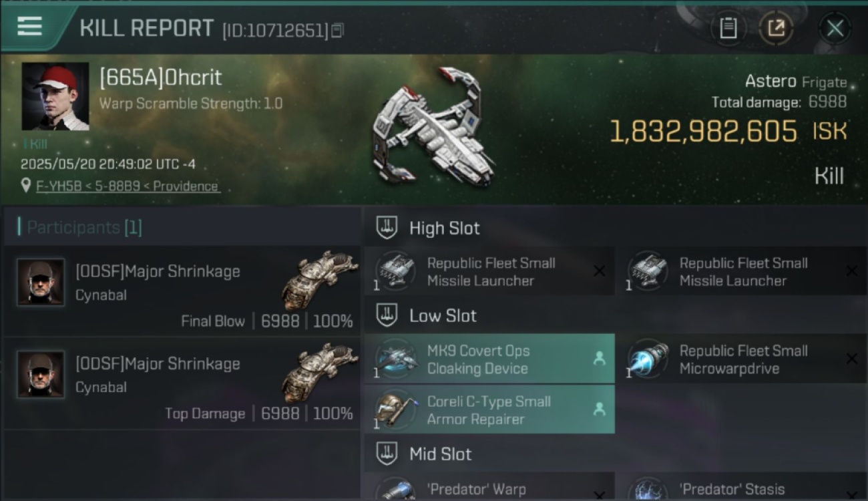Copy the kill report ID icon

point(337,30)
